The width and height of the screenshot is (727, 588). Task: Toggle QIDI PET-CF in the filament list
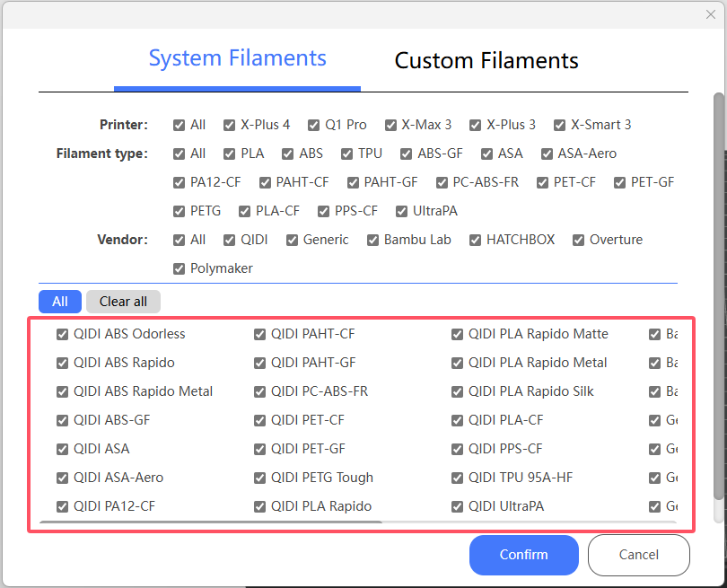pos(259,421)
